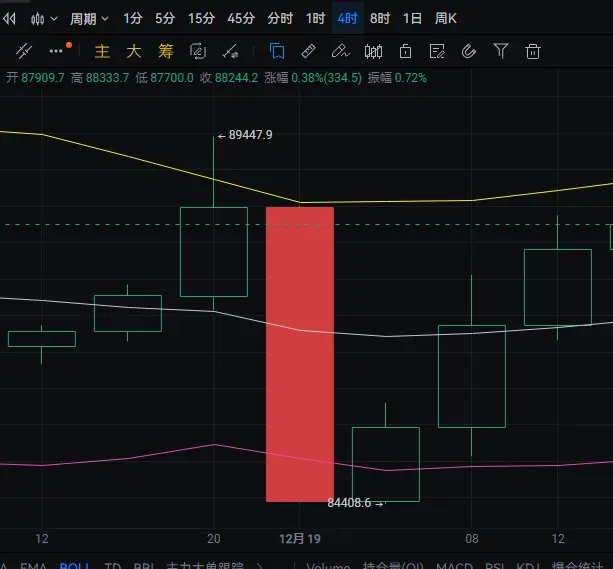Click the candlestick compare icon
Screen dimensions: 613x569
click(373, 51)
